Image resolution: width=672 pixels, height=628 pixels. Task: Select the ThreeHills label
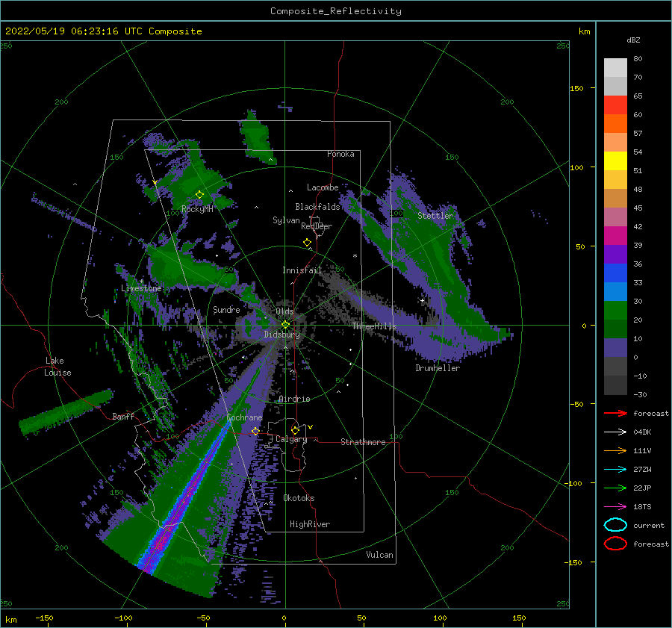point(375,326)
